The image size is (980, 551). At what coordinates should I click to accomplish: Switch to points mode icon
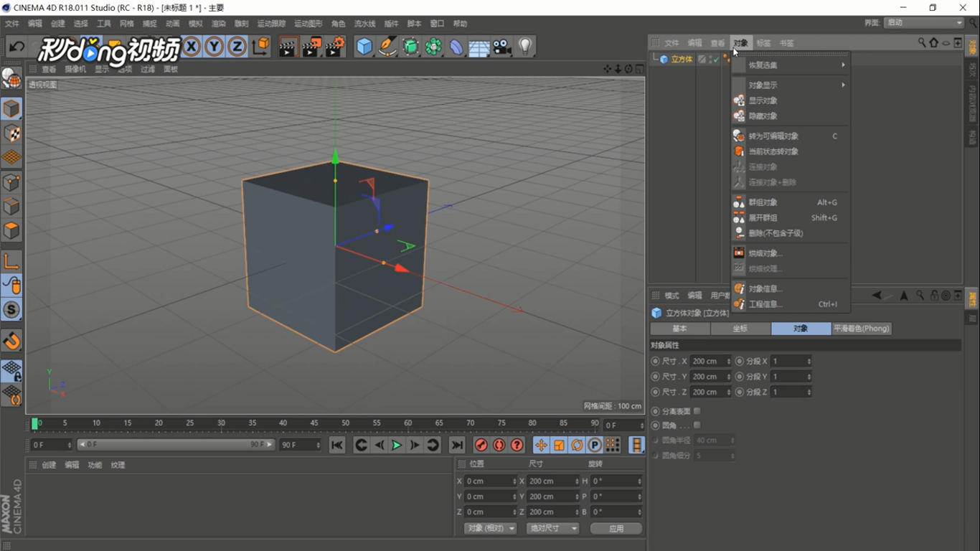[x=11, y=182]
